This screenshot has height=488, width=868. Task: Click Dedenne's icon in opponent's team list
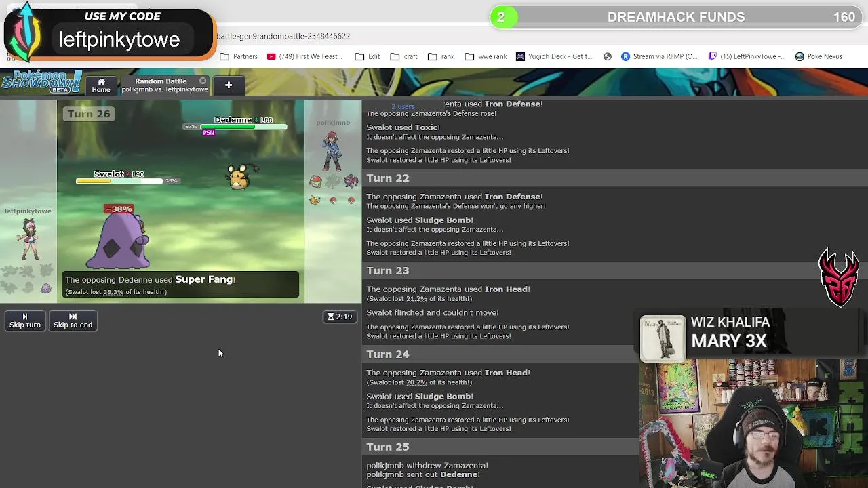(x=315, y=199)
